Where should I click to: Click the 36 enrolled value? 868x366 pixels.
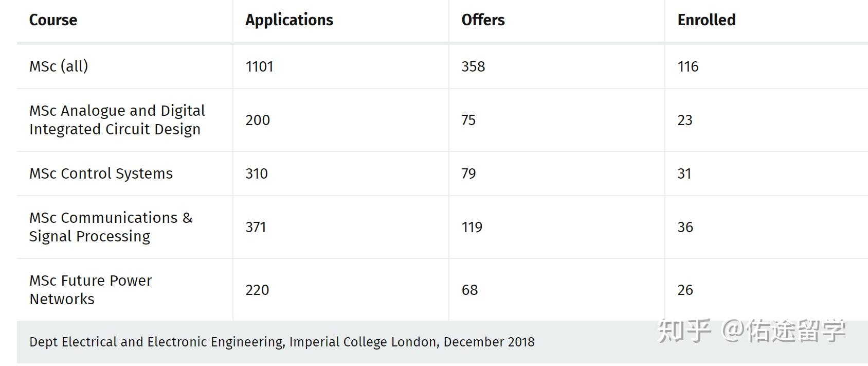[685, 227]
